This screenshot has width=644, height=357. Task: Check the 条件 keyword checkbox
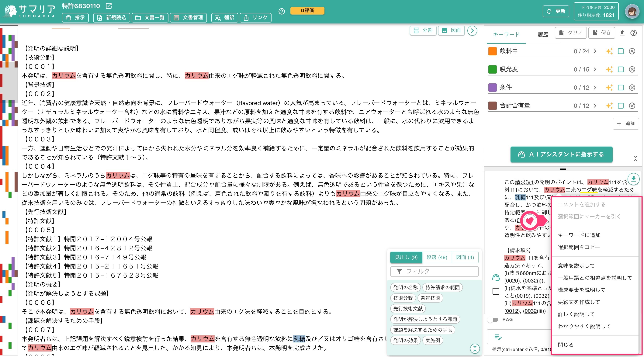pos(621,88)
